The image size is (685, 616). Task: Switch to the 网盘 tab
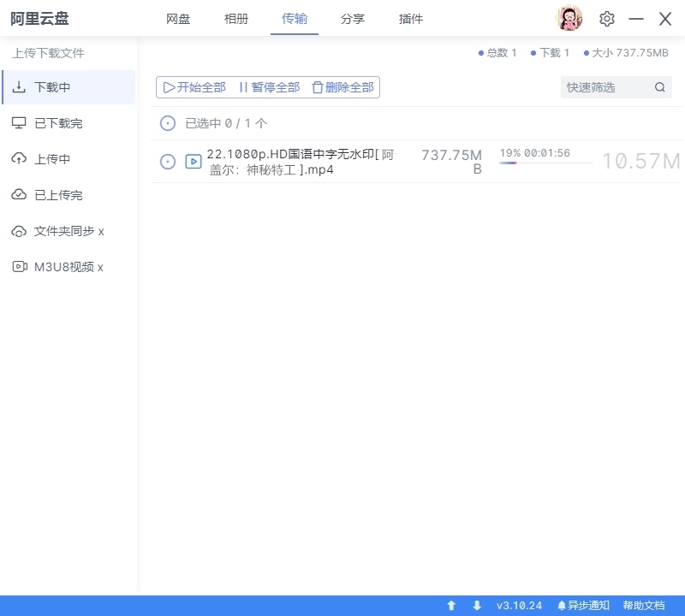[178, 19]
